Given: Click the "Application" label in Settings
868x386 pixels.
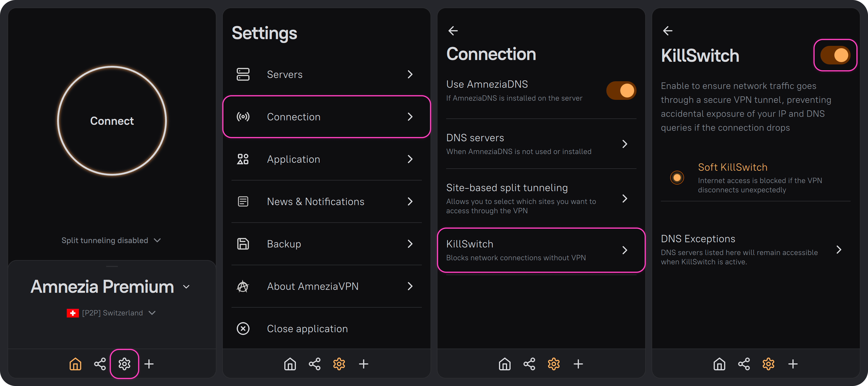Looking at the screenshot, I should [x=293, y=159].
